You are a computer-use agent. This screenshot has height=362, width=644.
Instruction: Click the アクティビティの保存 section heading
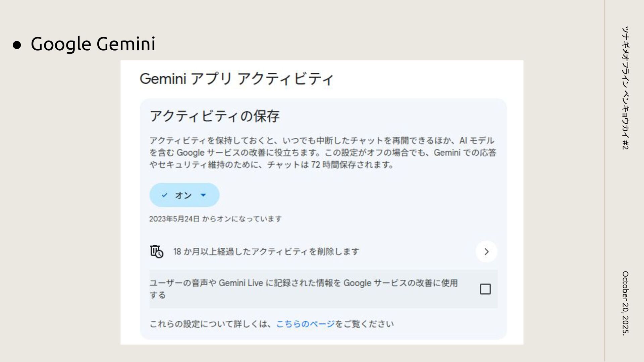point(214,116)
